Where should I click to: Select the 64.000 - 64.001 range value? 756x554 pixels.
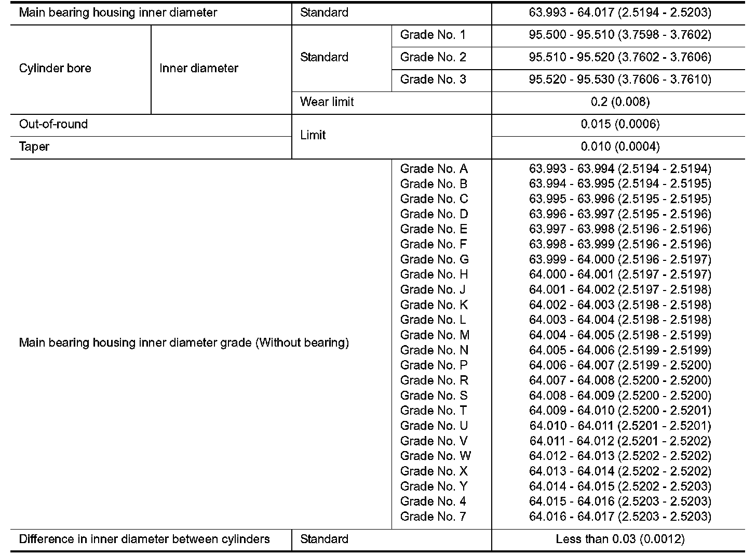(620, 274)
